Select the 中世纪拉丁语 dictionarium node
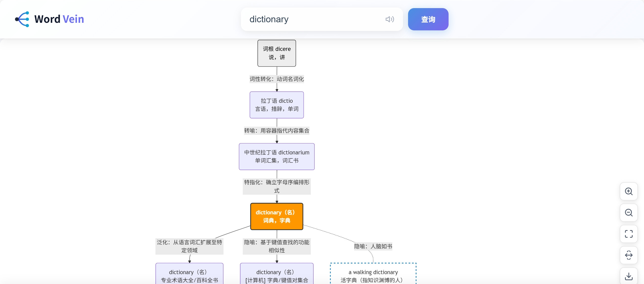The image size is (644, 284). (x=277, y=156)
